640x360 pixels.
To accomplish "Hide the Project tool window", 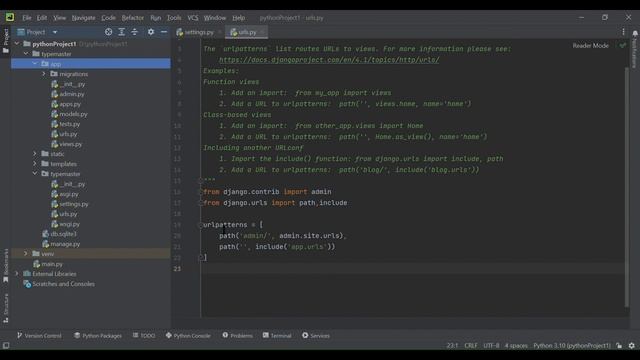I will 164,32.
